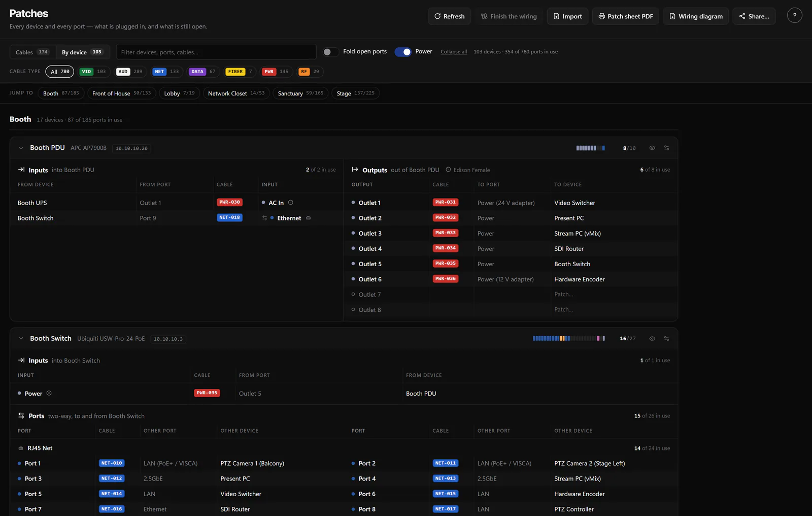This screenshot has height=516, width=812.
Task: Jump to the Sanctuary section
Action: click(300, 93)
